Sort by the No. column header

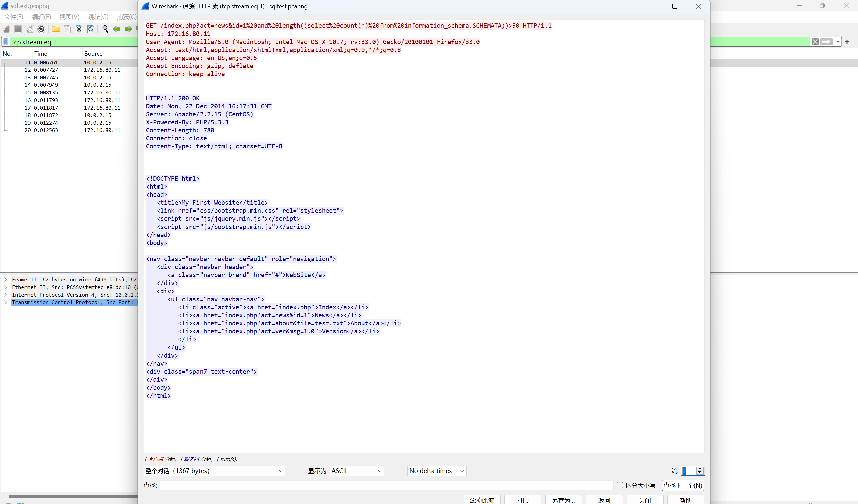pyautogui.click(x=16, y=53)
